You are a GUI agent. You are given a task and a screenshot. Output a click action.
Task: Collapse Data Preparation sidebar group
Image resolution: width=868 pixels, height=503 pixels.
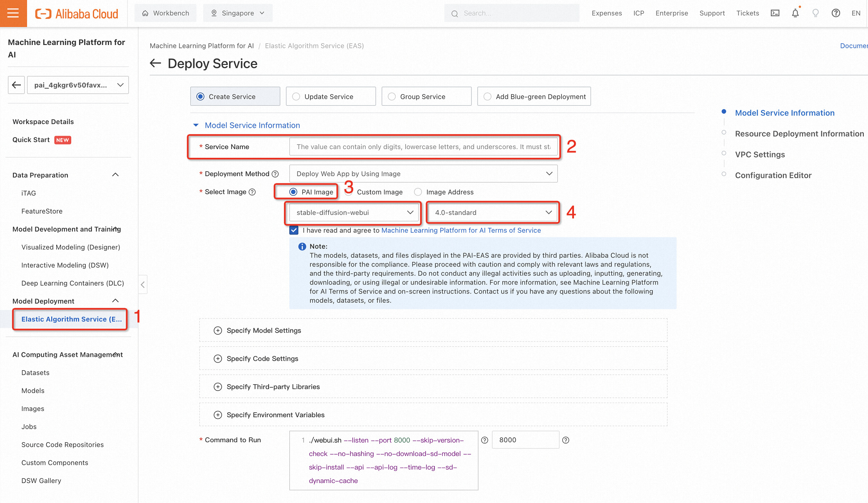115,175
